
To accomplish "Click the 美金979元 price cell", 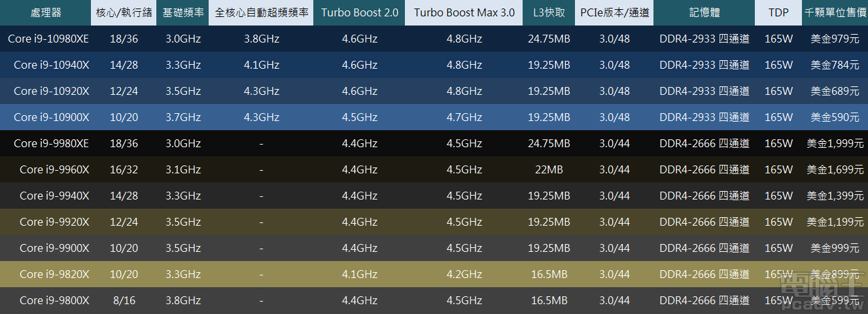I will [835, 39].
